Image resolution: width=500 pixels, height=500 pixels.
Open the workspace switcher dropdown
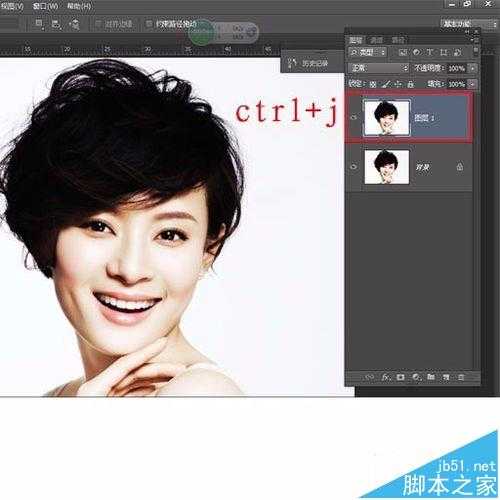pos(469,24)
